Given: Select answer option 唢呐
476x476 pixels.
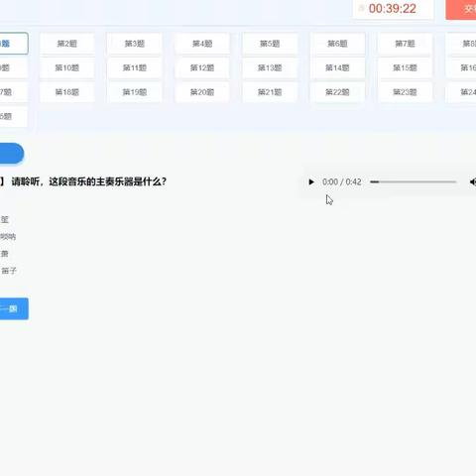Looking at the screenshot, I should (x=8, y=237).
